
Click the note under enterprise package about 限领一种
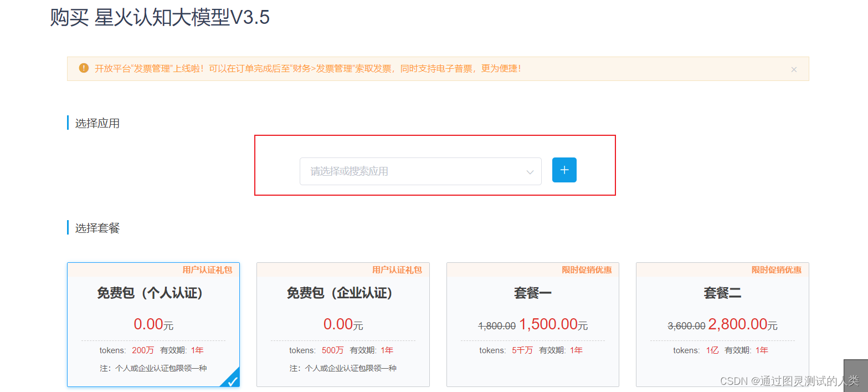[343, 368]
